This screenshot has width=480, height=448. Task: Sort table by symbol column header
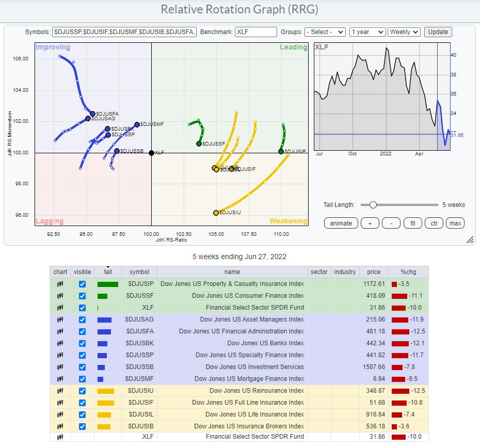pyautogui.click(x=139, y=272)
